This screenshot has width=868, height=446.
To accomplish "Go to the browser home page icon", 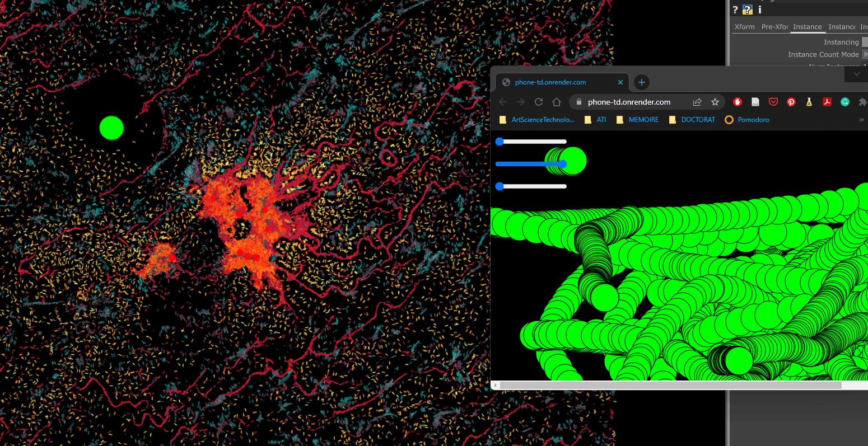I will point(557,102).
